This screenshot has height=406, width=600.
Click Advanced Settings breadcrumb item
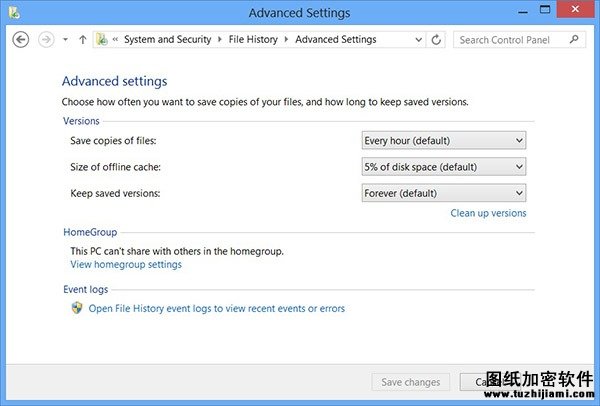pyautogui.click(x=336, y=39)
